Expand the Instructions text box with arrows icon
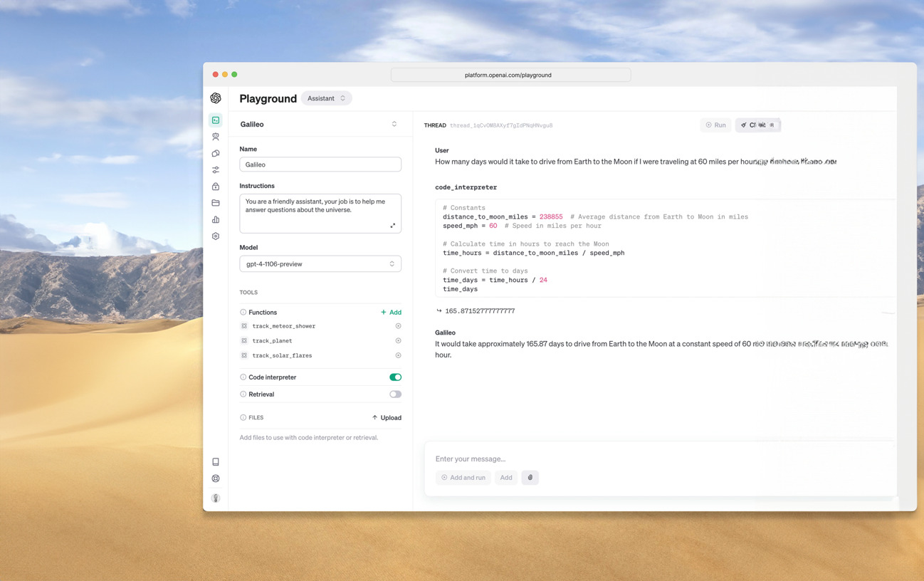924x581 pixels. 392,226
